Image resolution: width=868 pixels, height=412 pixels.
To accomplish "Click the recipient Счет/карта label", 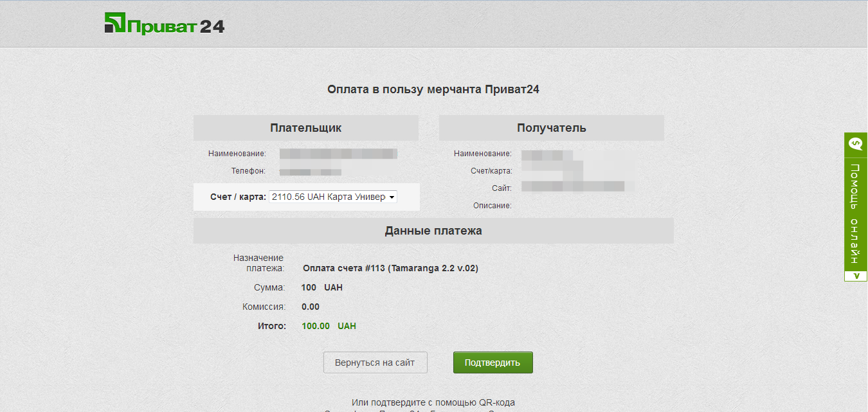I will (491, 171).
